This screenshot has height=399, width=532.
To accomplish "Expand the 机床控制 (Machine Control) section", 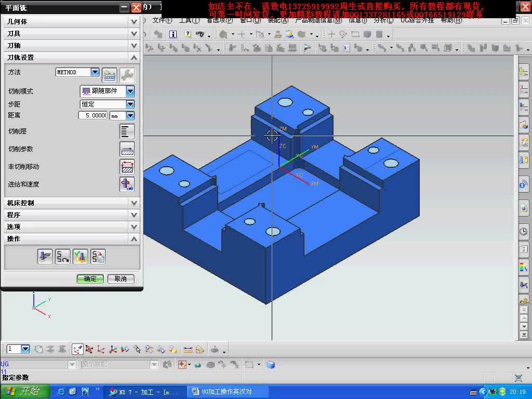I will [134, 203].
